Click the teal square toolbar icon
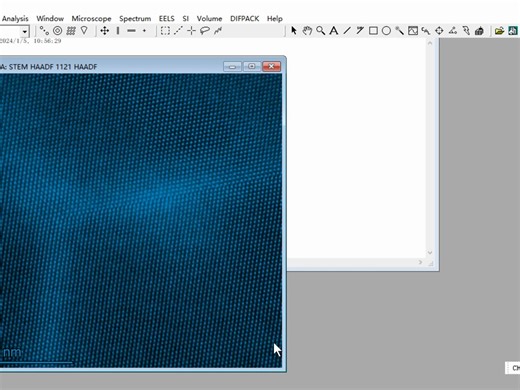This screenshot has width=520, height=390. pyautogui.click(x=513, y=31)
